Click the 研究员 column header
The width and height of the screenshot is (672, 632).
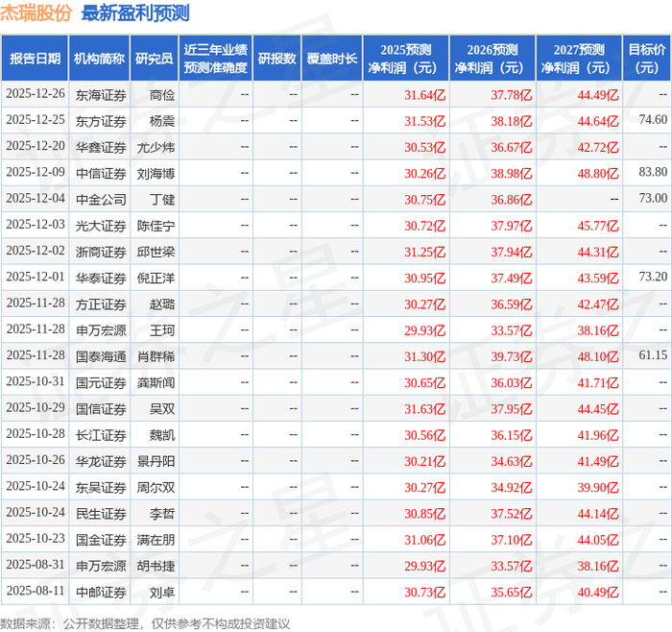[155, 59]
